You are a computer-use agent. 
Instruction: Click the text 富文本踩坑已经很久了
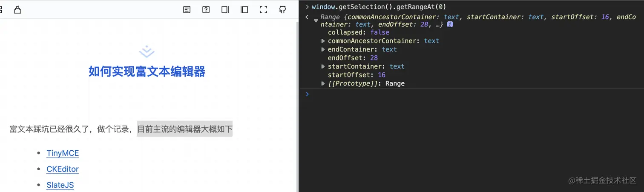click(49, 129)
